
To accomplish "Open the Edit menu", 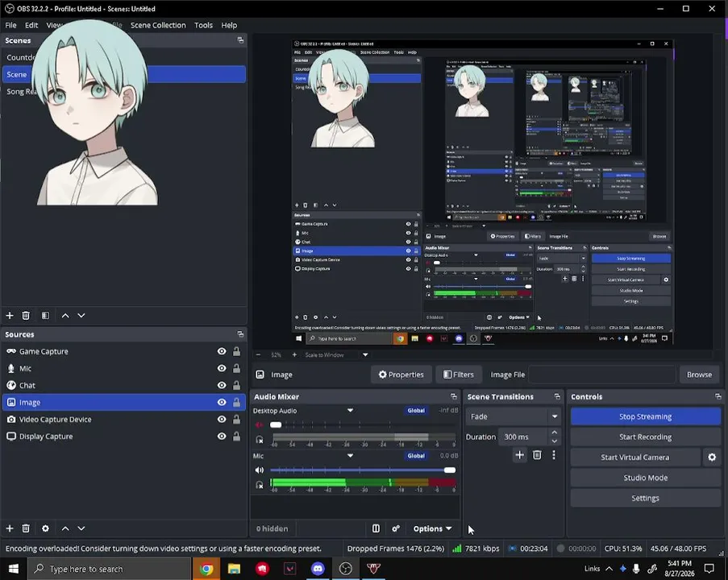I will (31, 25).
